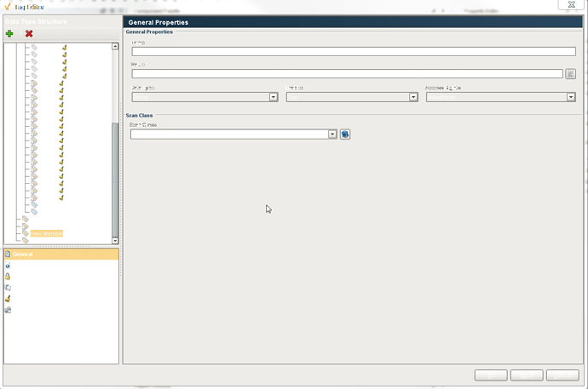Close the Tag Editor window

point(571,4)
